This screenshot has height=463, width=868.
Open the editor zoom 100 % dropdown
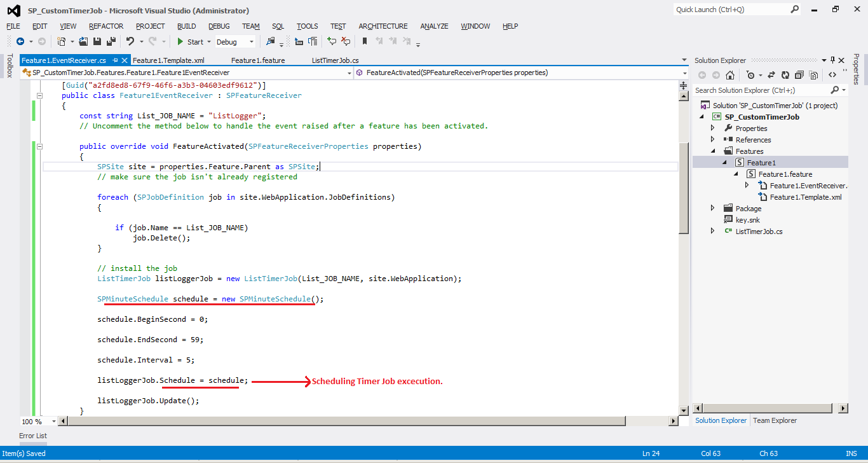point(53,422)
